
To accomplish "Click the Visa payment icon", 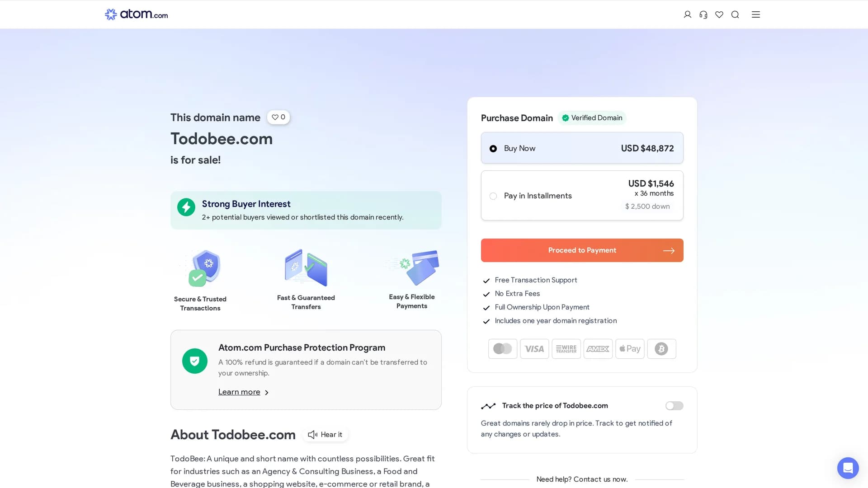I will coord(534,349).
